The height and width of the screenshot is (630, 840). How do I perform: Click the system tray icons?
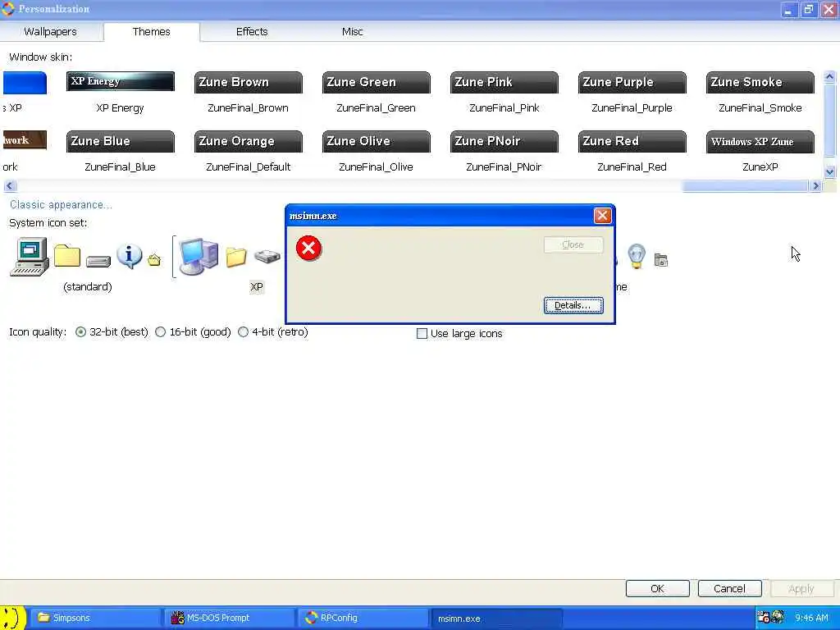771,618
